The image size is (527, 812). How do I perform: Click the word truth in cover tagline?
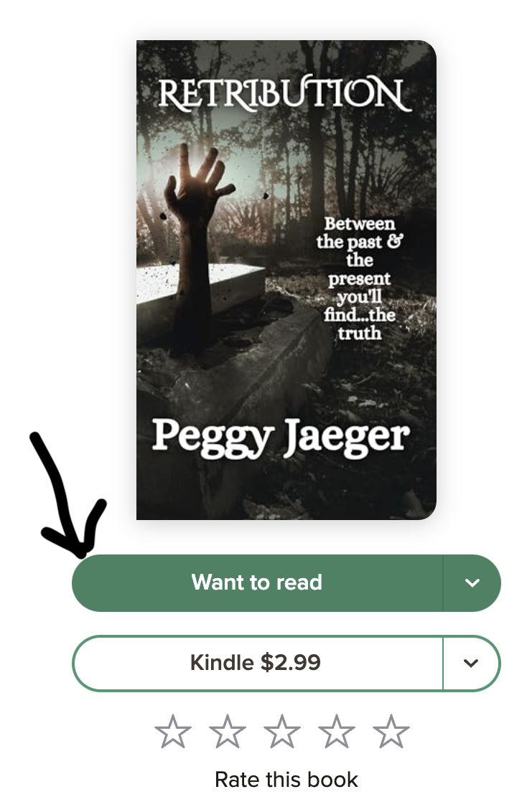pyautogui.click(x=360, y=333)
